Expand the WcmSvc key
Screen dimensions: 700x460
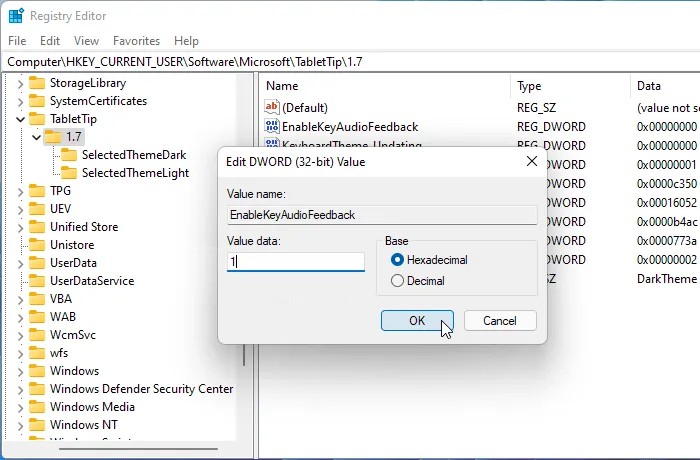(21, 335)
